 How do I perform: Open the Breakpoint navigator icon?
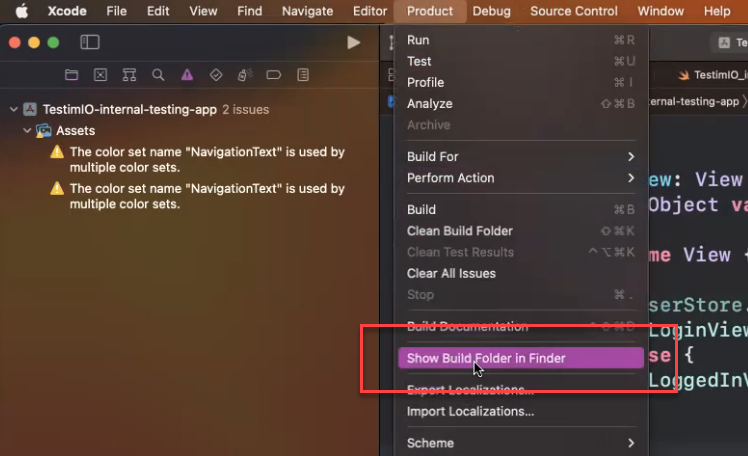tap(274, 75)
